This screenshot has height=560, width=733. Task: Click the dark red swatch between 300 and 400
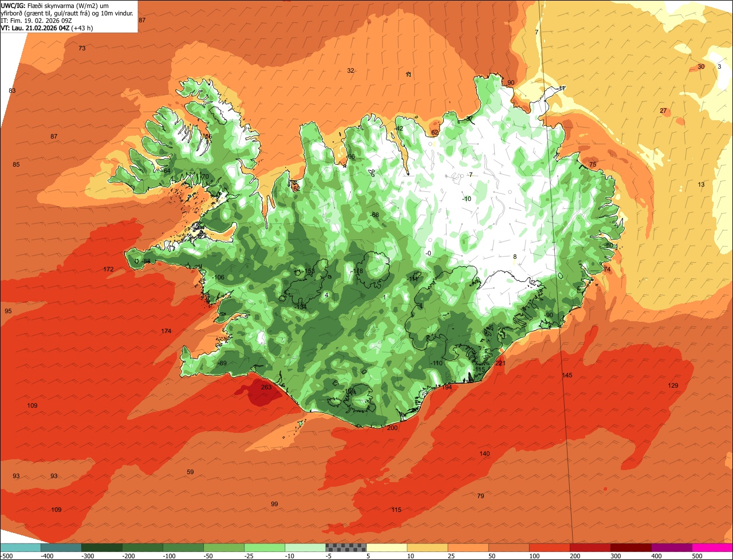[631, 547]
